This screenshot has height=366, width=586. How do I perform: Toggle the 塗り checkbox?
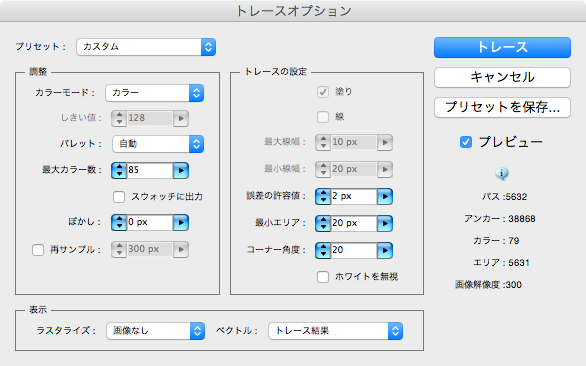[323, 92]
